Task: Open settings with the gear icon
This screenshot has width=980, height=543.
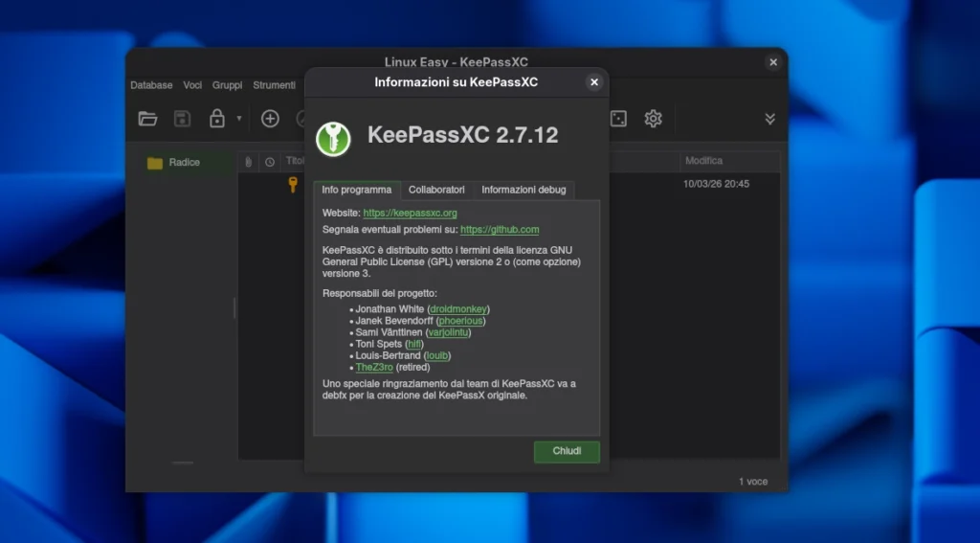Action: [653, 118]
